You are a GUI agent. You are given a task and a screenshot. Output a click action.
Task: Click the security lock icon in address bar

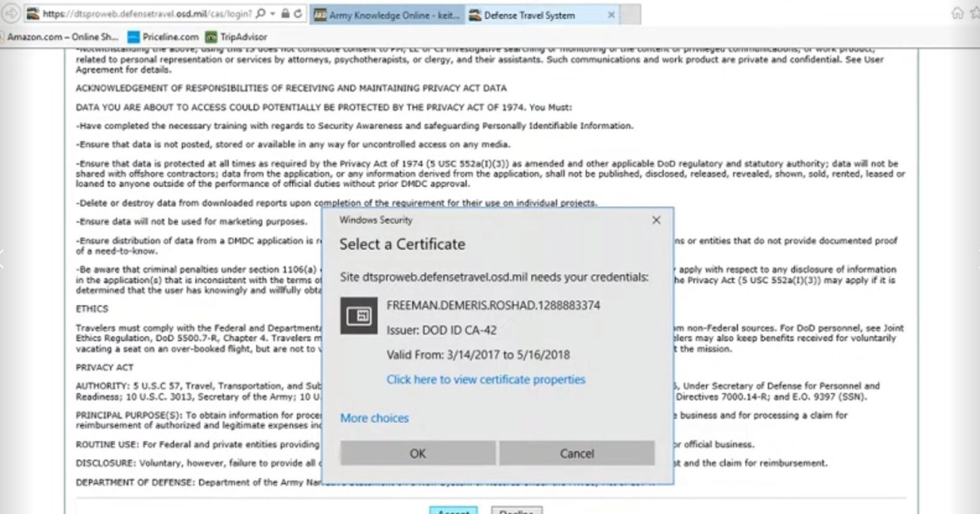[285, 13]
